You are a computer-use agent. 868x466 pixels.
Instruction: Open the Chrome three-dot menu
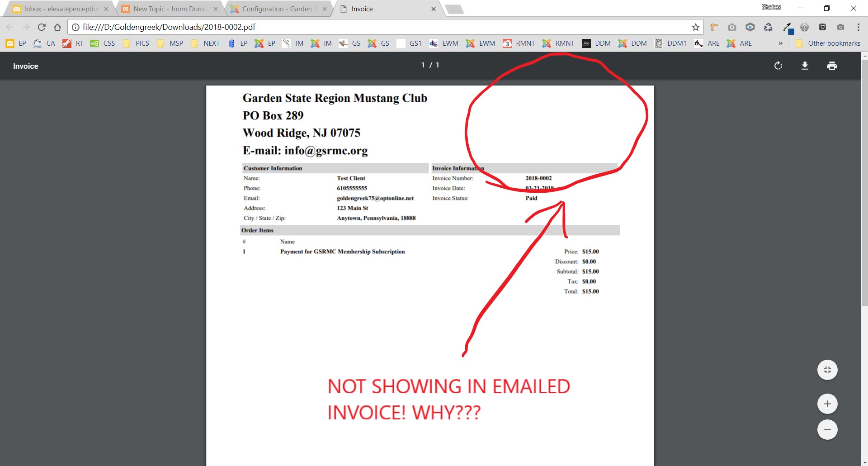(858, 27)
